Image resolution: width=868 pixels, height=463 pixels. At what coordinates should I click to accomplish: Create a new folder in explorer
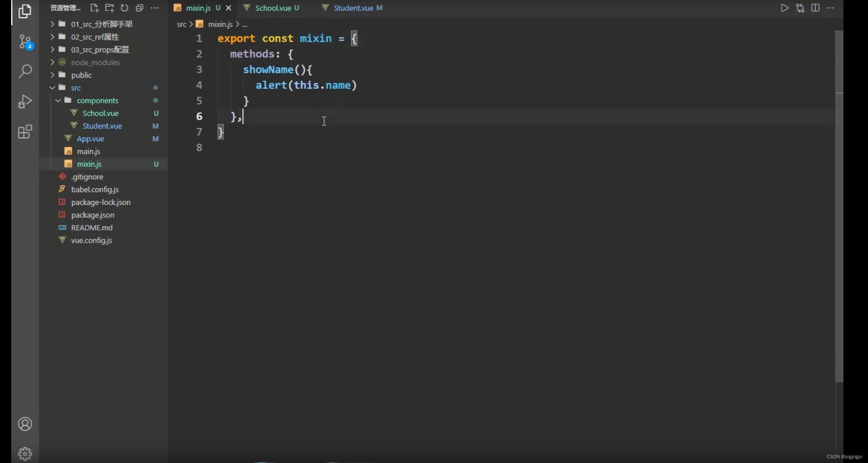(109, 8)
